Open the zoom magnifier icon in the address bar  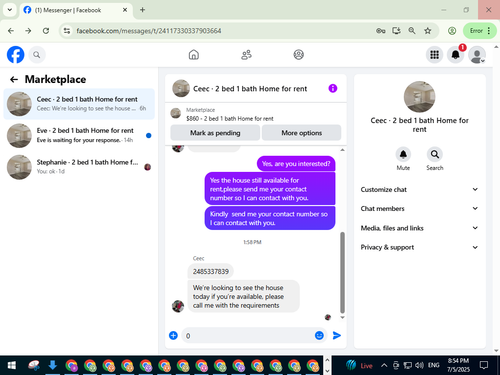[412, 31]
